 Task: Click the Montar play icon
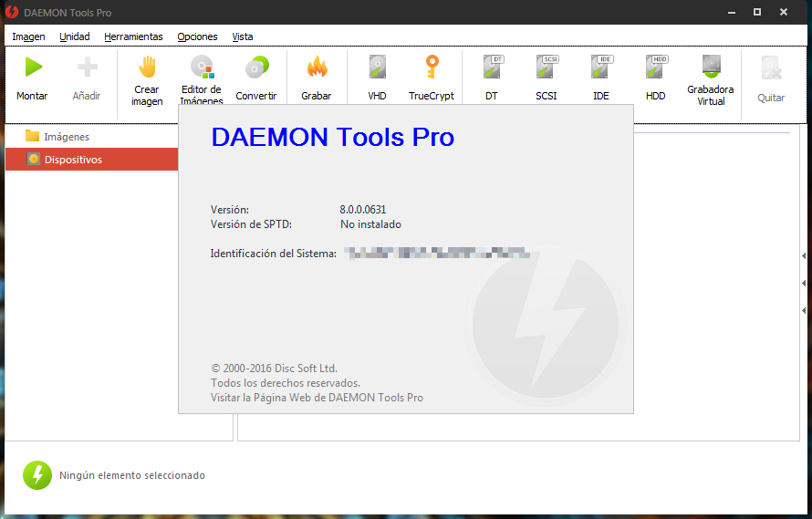34,67
